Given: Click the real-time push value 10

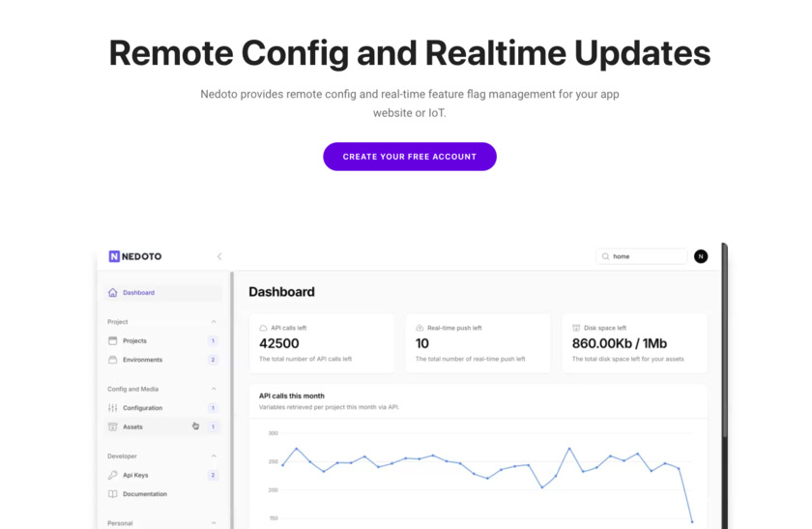Looking at the screenshot, I should pyautogui.click(x=422, y=343).
